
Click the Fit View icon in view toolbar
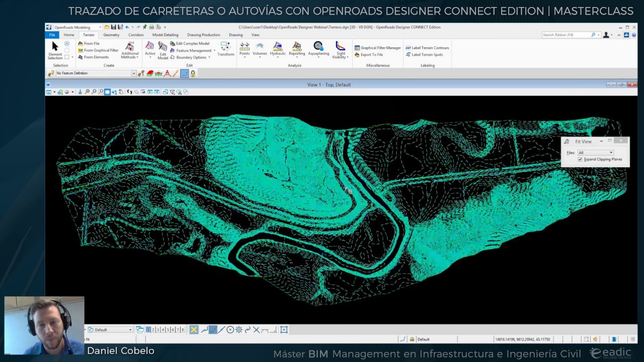tap(107, 92)
